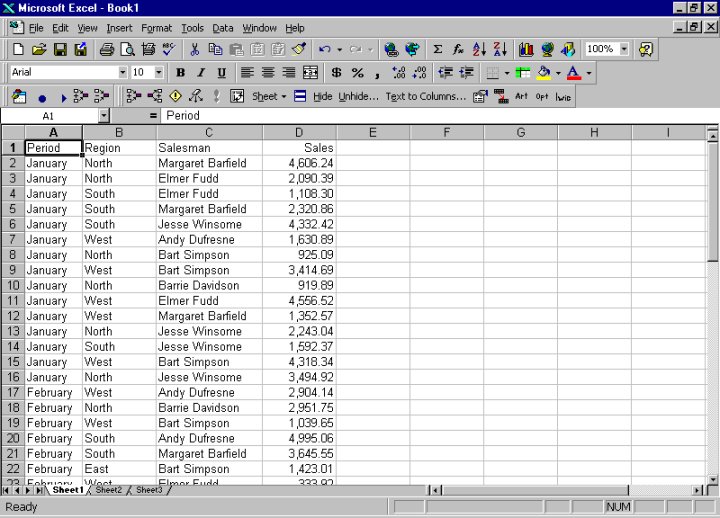This screenshot has width=720, height=518.
Task: Launch the Chart Wizard icon
Action: pos(526,49)
